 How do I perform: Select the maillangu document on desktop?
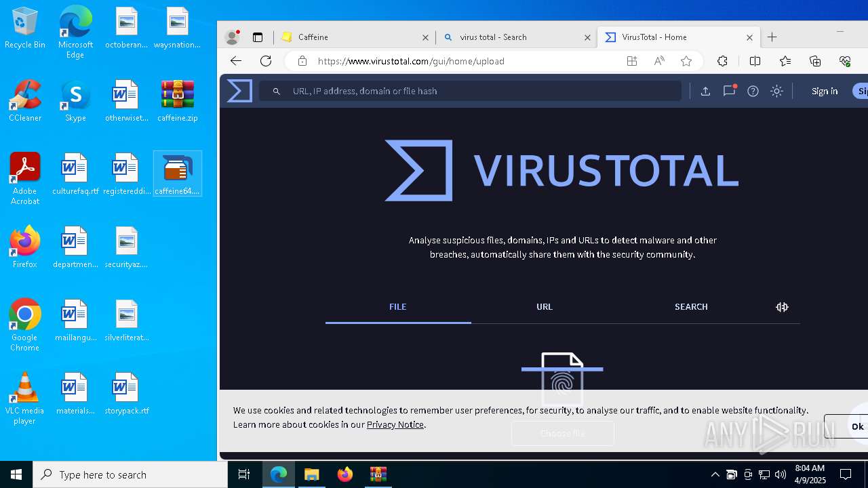[75, 321]
